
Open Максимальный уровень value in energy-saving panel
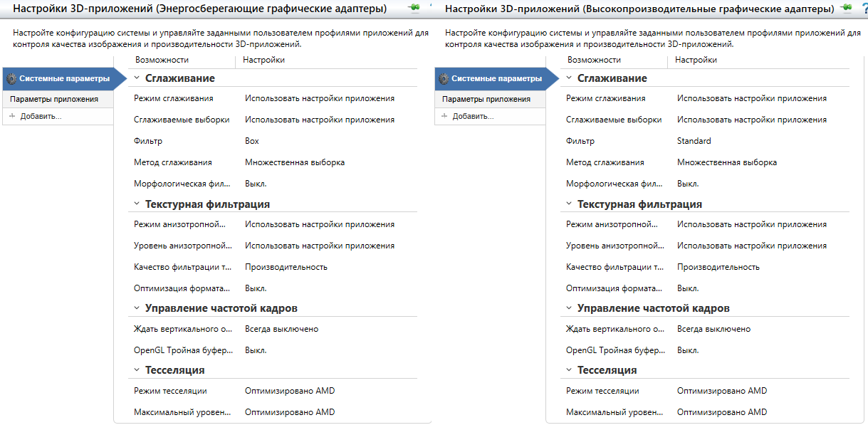pos(290,412)
